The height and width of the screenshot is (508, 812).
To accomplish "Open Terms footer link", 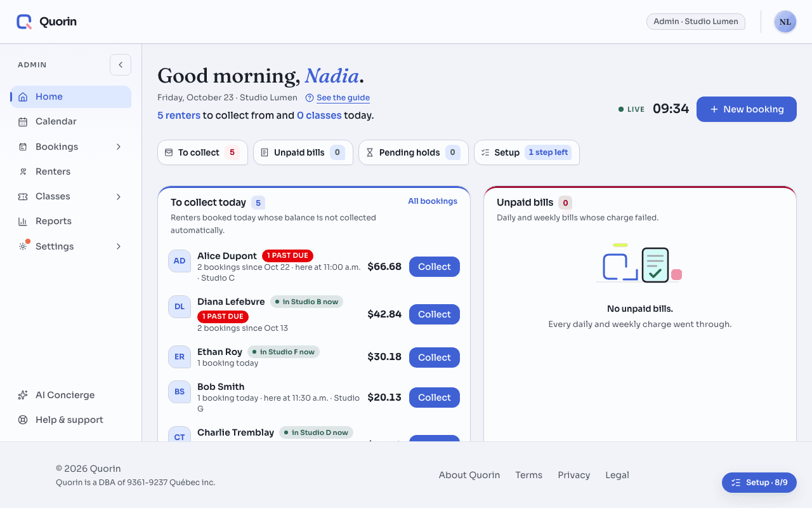I will pos(529,475).
